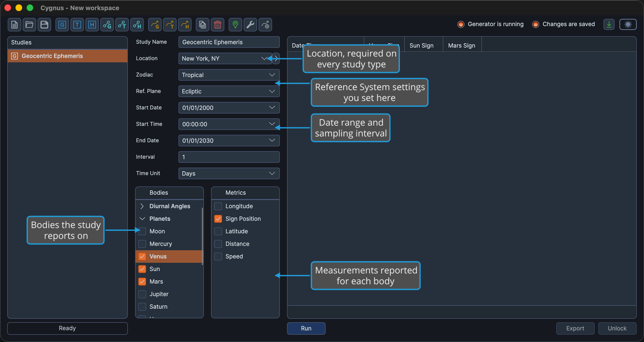This screenshot has height=342, width=644.
Task: Add a study with the blue G box icon
Action: [x=62, y=25]
